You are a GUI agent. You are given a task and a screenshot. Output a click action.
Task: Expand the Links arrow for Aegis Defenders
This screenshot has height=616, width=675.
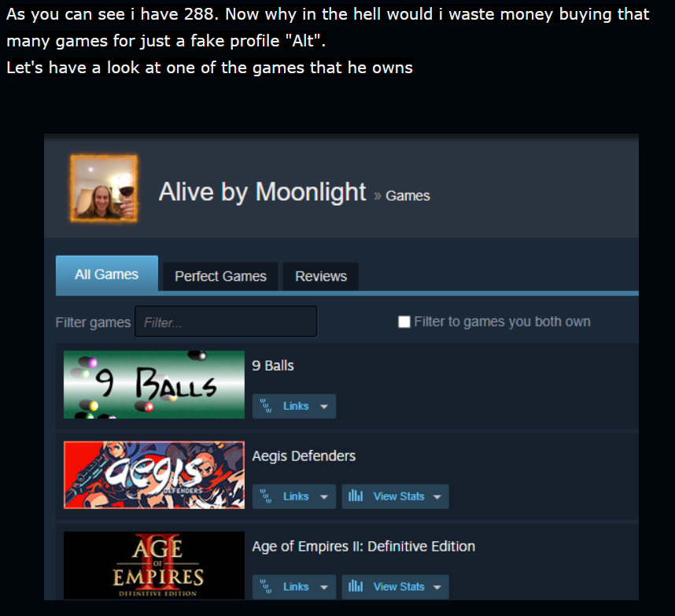pos(324,496)
